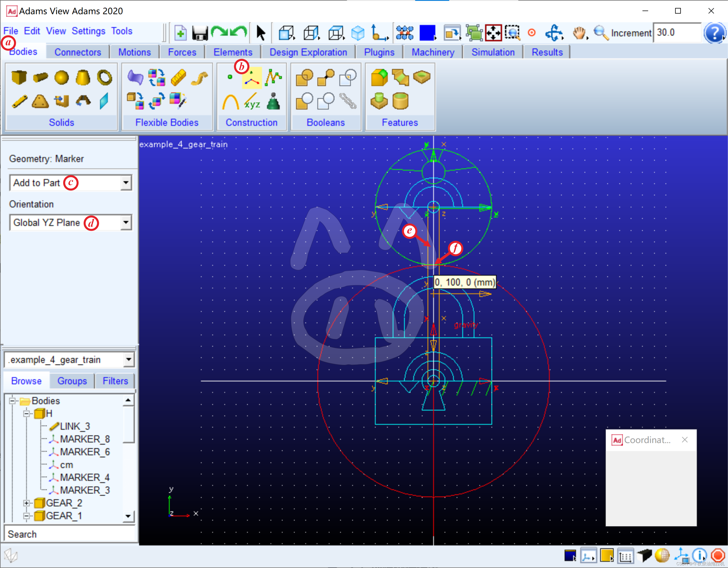Screen dimensions: 728x568
Task: Select the Plate solid tool
Action: click(40, 101)
